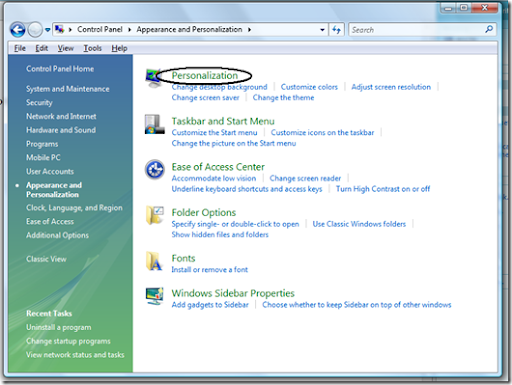
Task: Click the search magnifier icon
Action: (489, 29)
